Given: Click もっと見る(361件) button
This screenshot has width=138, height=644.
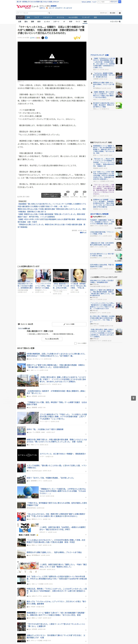Looking at the screenshot, I should click(x=52, y=339).
